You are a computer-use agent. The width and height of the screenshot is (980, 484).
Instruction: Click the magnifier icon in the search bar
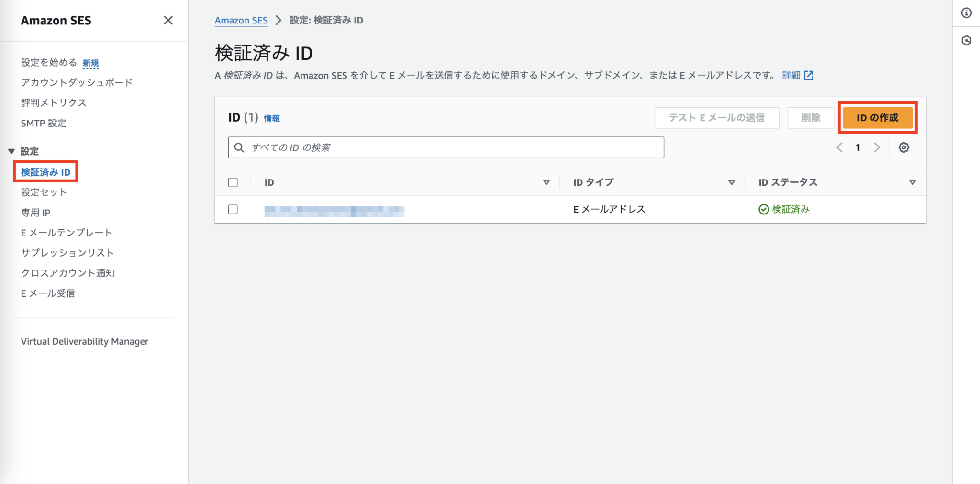239,147
